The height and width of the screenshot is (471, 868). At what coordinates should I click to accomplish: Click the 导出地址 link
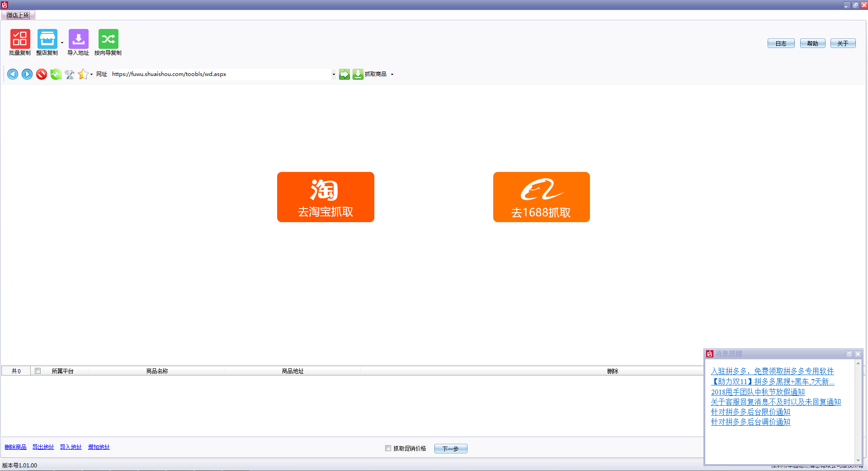pyautogui.click(x=43, y=447)
